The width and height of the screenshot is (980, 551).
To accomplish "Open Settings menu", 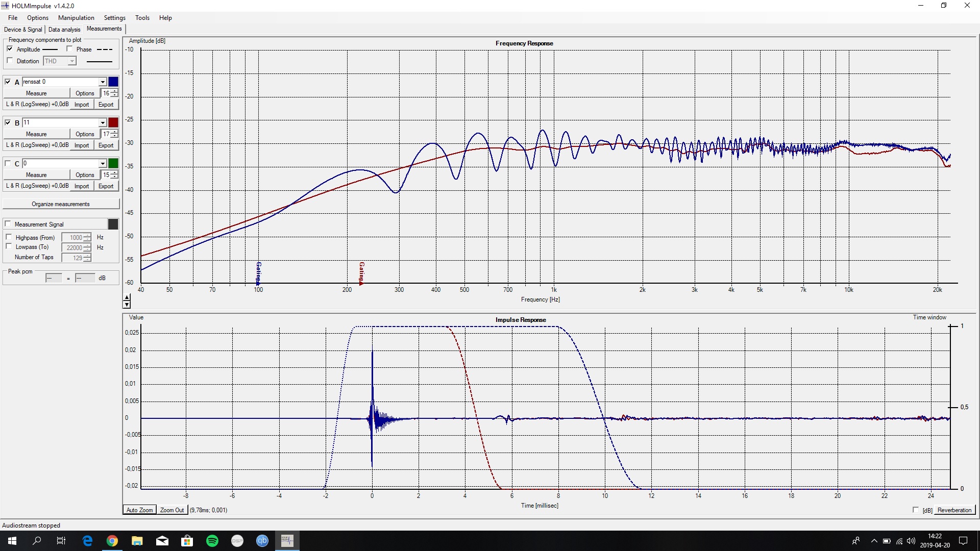I will coord(114,17).
